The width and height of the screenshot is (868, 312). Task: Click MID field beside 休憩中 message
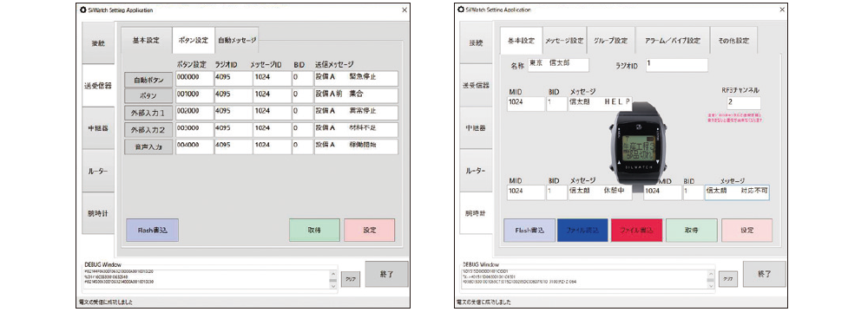tap(526, 192)
